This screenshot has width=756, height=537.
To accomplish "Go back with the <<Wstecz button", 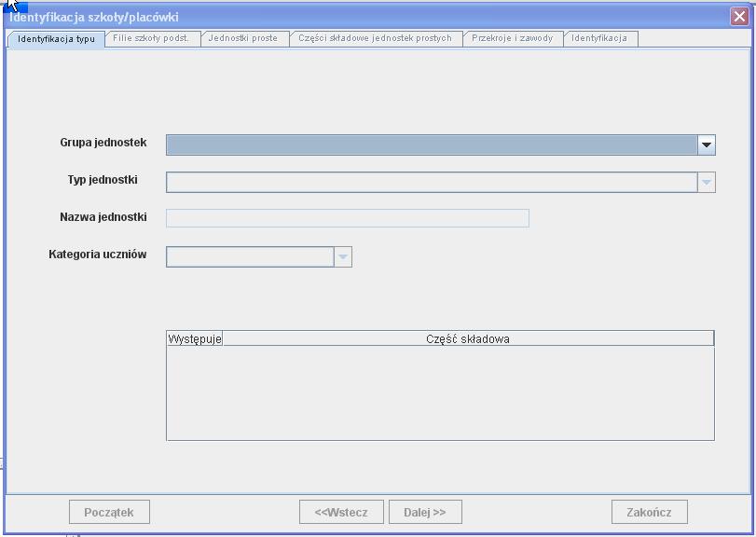I will (x=341, y=512).
